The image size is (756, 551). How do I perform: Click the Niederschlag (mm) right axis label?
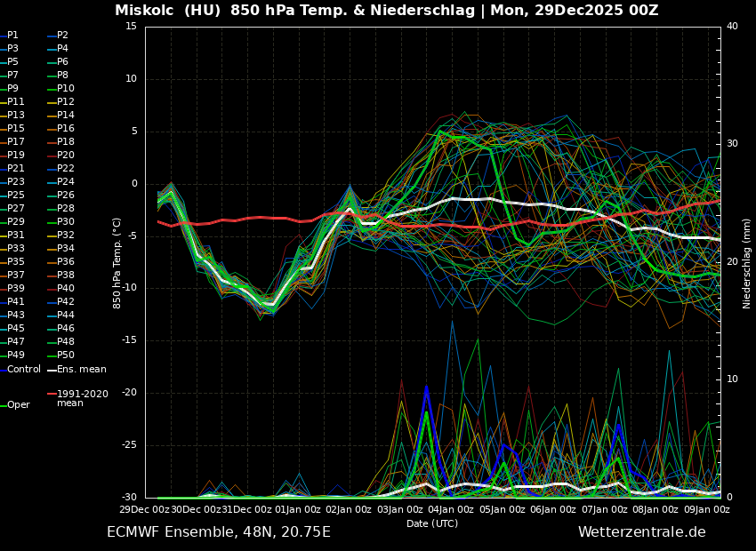(x=747, y=263)
